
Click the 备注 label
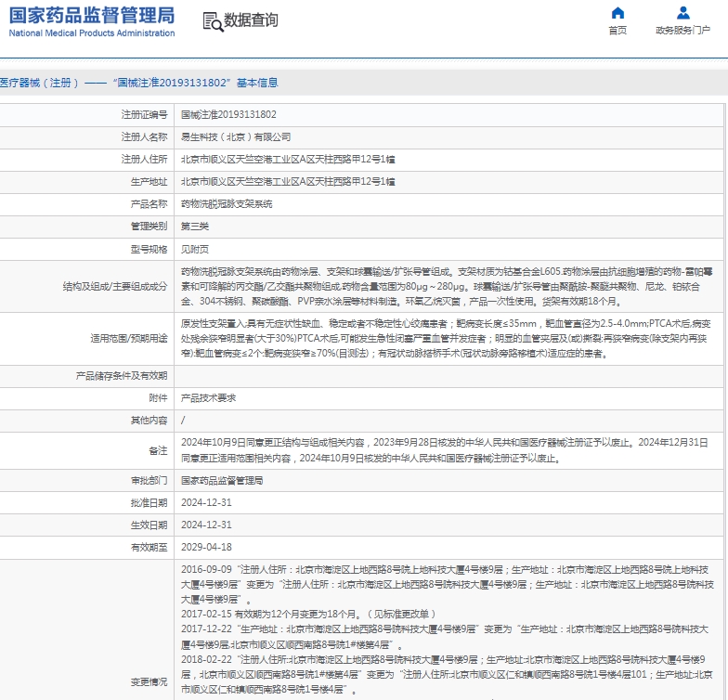click(x=158, y=450)
